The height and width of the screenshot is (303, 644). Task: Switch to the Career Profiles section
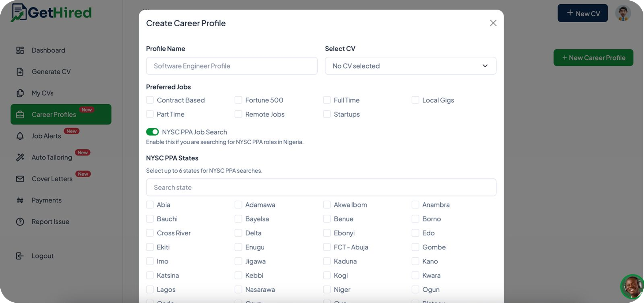(x=54, y=114)
